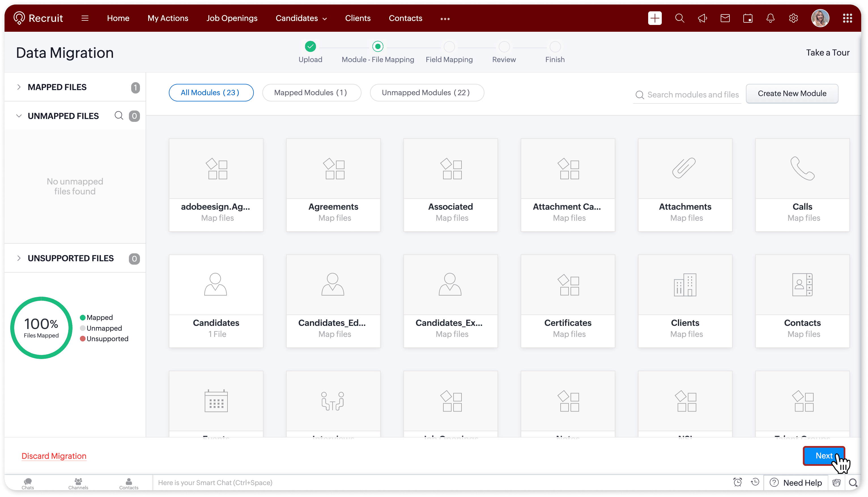Screen dimensions: 868x497
Task: Click the Search modules and files field
Action: [x=693, y=95]
